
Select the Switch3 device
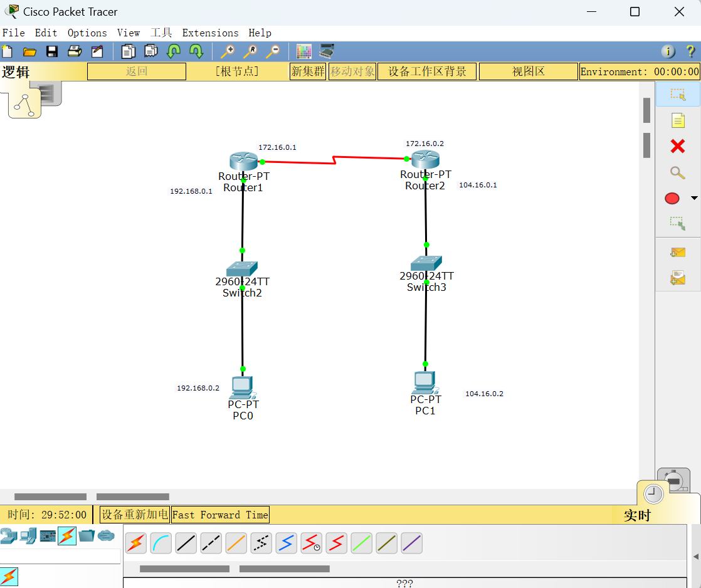point(426,263)
